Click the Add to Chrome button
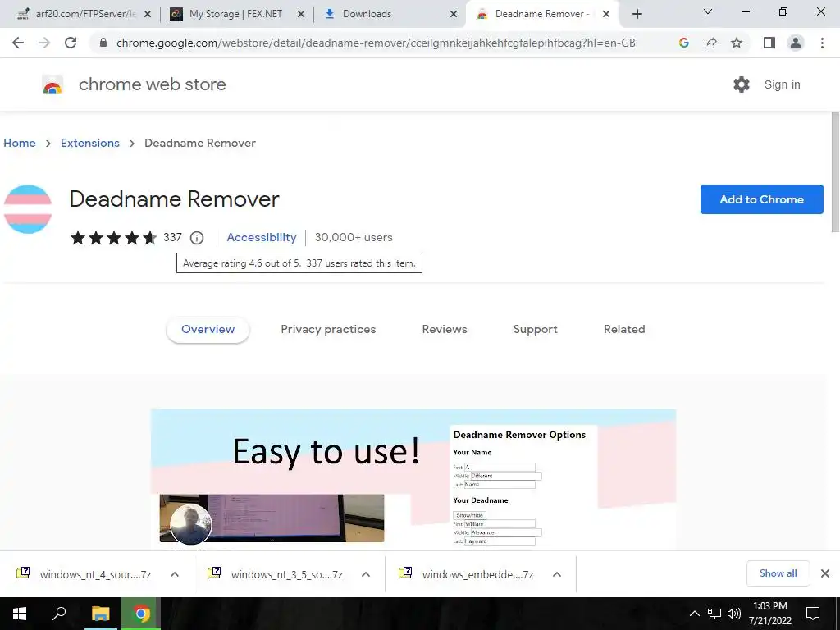Screen dimensions: 840x630 tap(762, 199)
